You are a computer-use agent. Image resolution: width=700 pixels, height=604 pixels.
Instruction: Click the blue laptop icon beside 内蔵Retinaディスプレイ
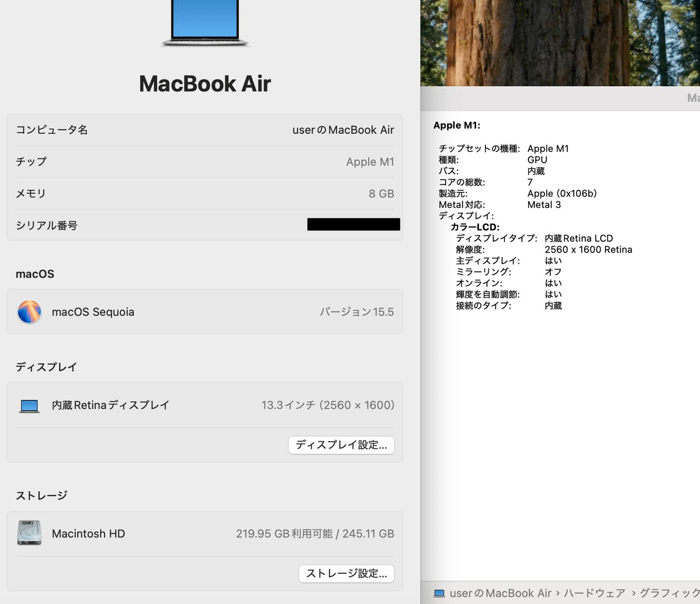29,405
